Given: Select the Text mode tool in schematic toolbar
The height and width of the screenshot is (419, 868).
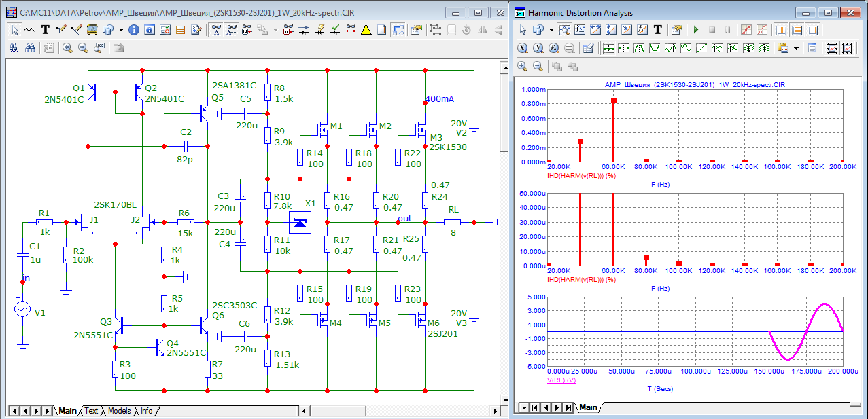Looking at the screenshot, I should click(x=46, y=30).
